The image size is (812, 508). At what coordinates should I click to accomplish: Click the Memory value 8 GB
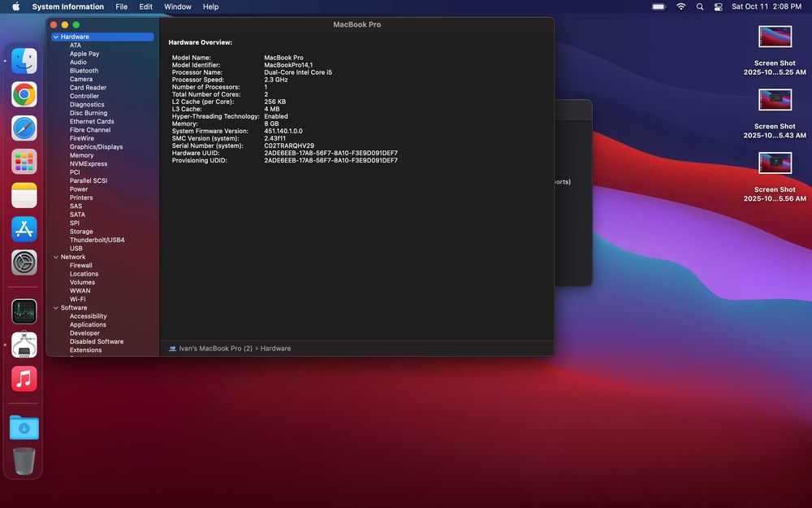pyautogui.click(x=271, y=124)
